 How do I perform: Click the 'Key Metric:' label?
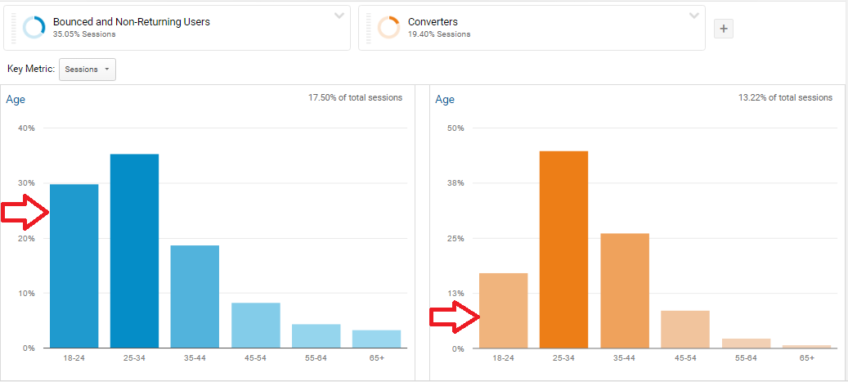click(31, 69)
